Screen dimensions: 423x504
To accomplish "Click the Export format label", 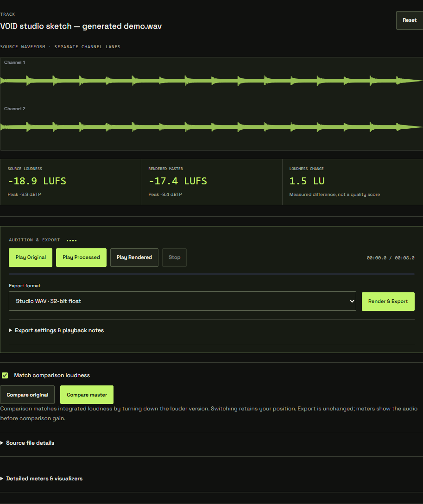I will point(25,286).
